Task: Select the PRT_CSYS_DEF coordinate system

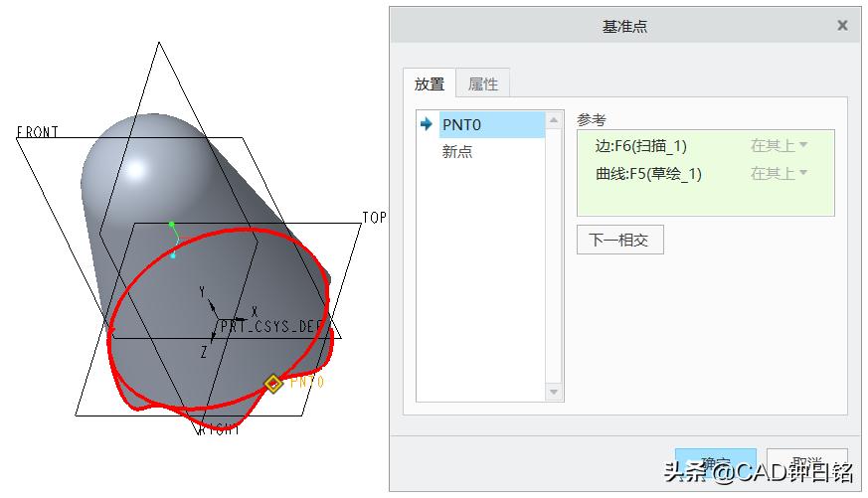Action: tap(270, 326)
